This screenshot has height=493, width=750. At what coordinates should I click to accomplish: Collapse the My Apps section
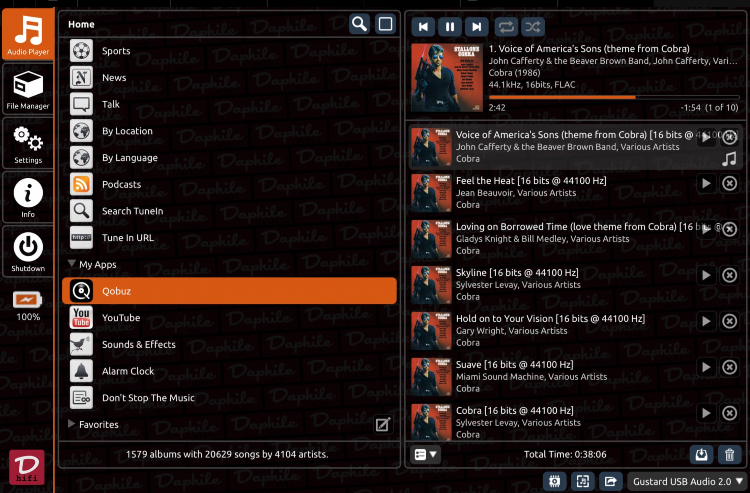coord(72,264)
